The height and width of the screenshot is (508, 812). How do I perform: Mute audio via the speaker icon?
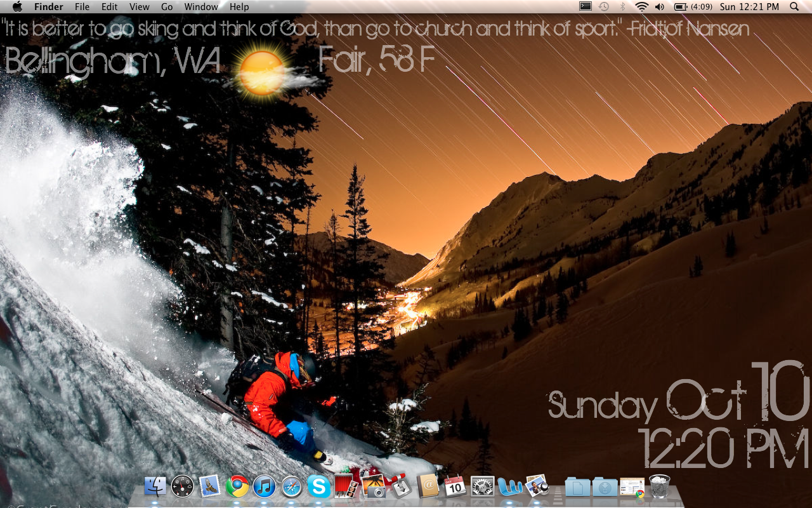[660, 6]
